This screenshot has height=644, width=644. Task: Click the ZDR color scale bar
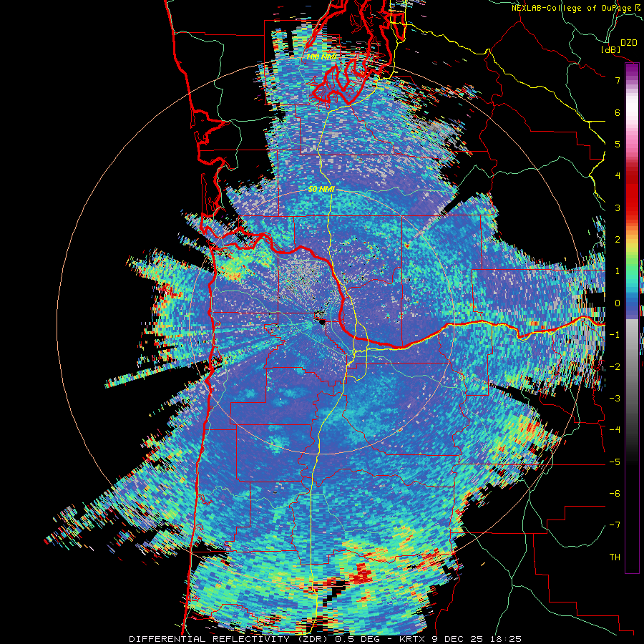pyautogui.click(x=632, y=318)
